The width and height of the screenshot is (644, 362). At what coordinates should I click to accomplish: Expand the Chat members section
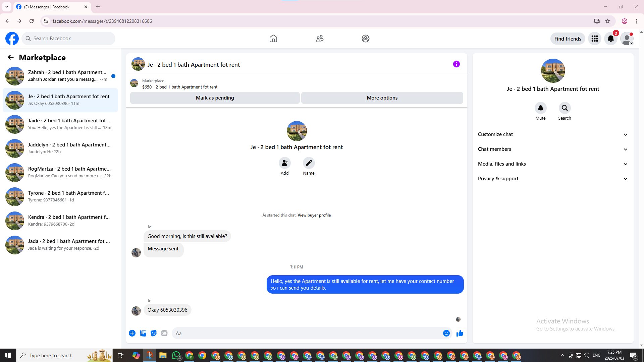[552, 149]
